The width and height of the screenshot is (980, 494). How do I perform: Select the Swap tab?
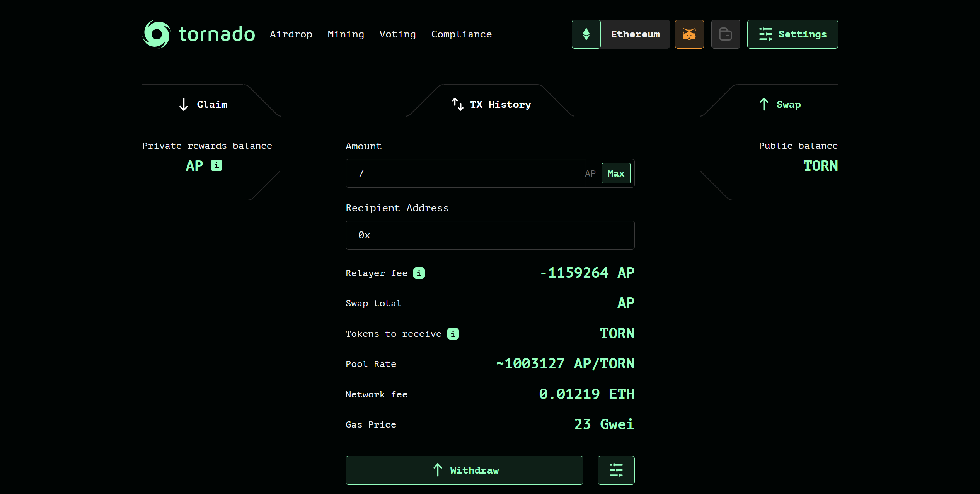click(x=780, y=104)
